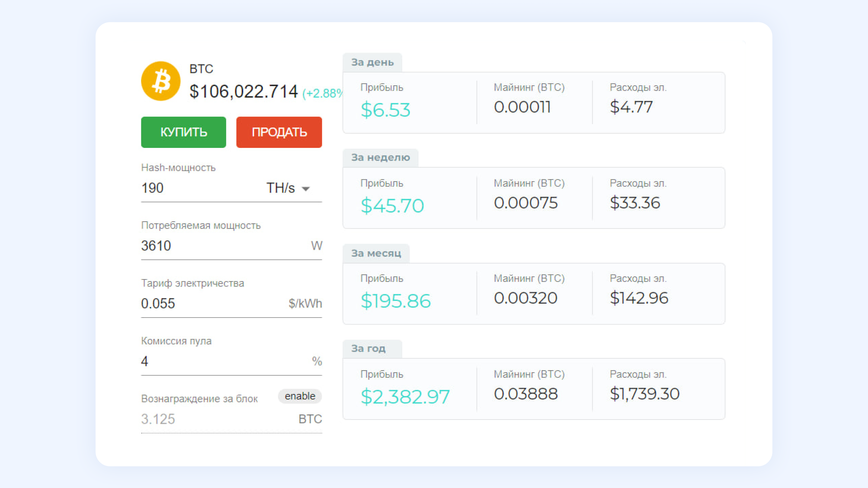
Task: Click the Bitcoin logo icon
Action: pos(161,81)
